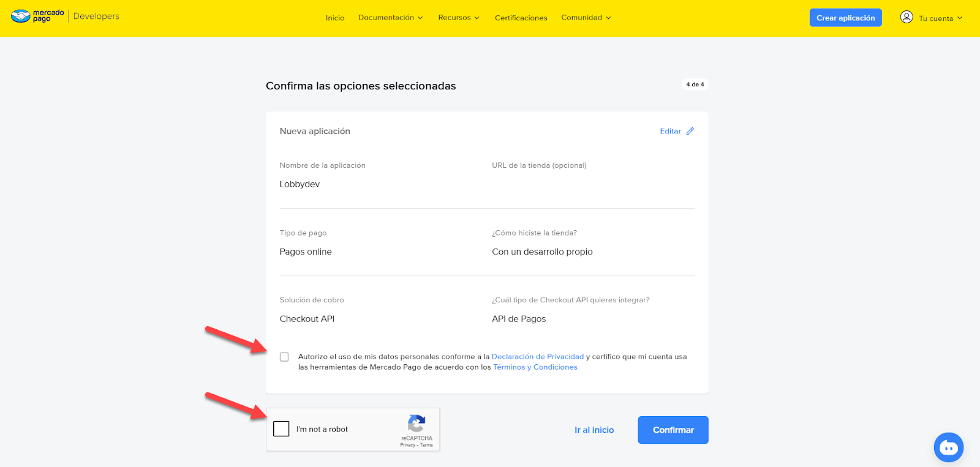Open the reCAPTCHA Privacy link
This screenshot has width=980, height=467.
coord(407,445)
